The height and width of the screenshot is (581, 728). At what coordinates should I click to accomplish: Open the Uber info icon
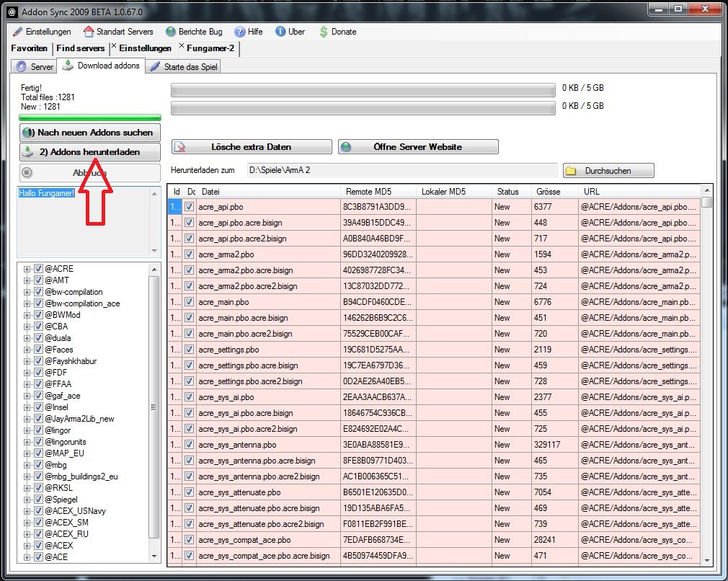pyautogui.click(x=280, y=32)
